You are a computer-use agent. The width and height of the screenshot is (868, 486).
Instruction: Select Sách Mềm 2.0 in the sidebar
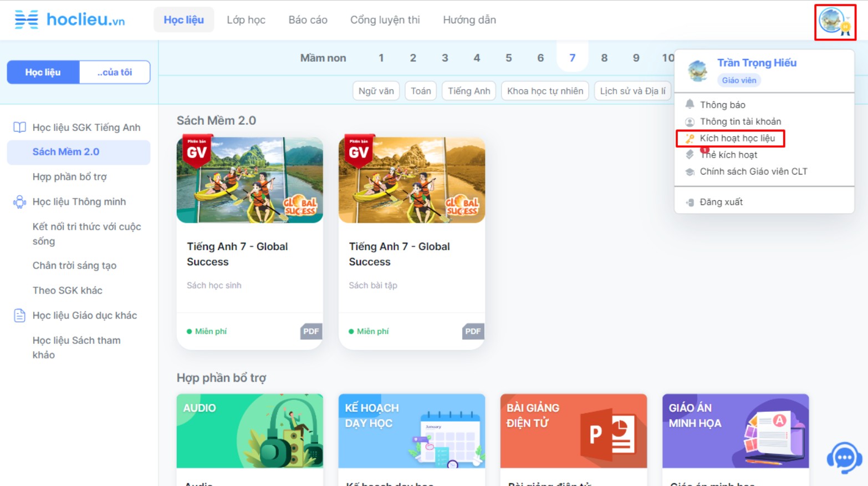[66, 152]
